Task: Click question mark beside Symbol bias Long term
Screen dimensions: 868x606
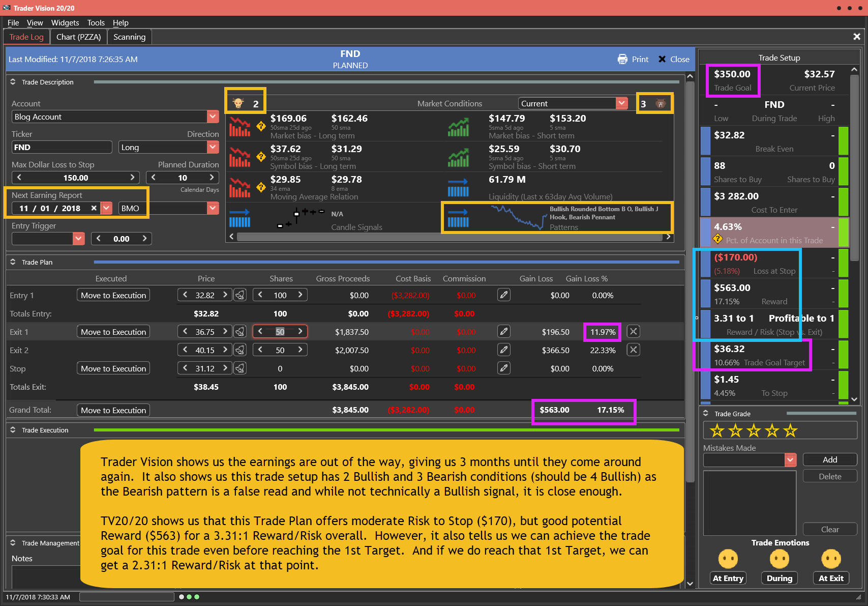Action: pos(261,157)
